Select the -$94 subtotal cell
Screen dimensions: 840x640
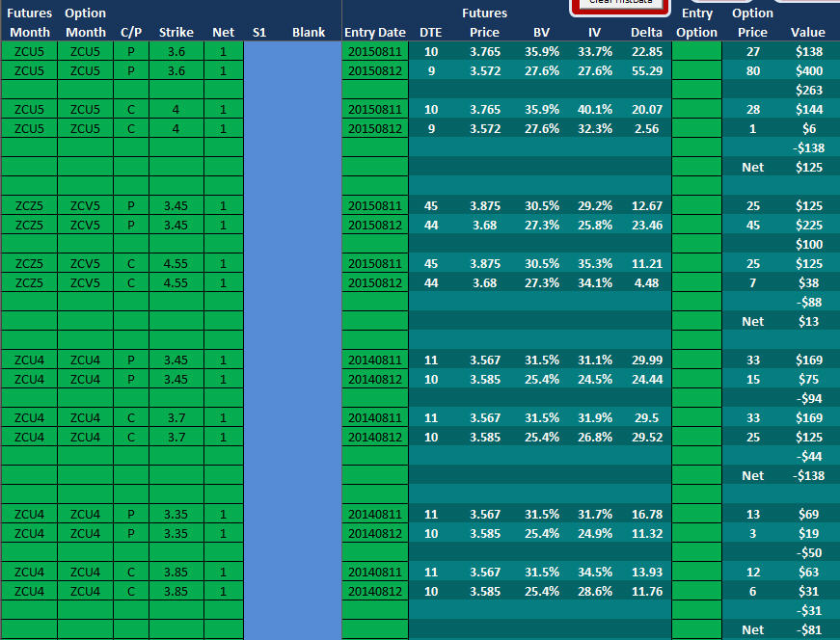[x=808, y=398]
